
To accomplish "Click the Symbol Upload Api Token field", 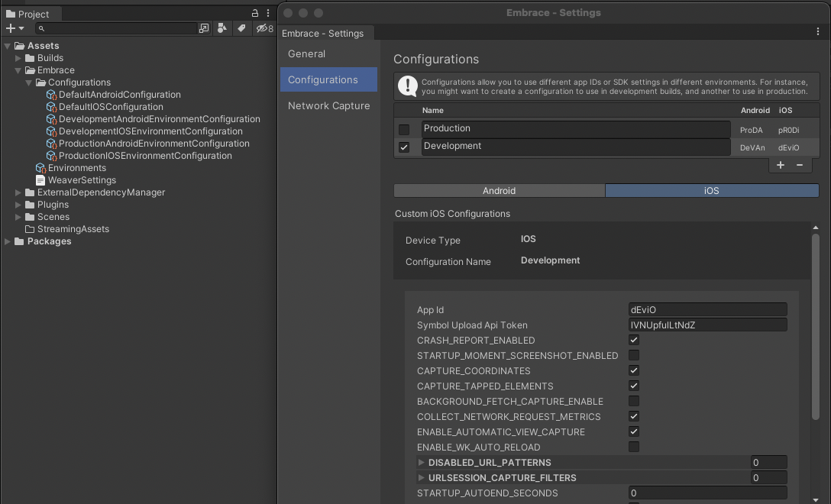I will click(x=707, y=325).
